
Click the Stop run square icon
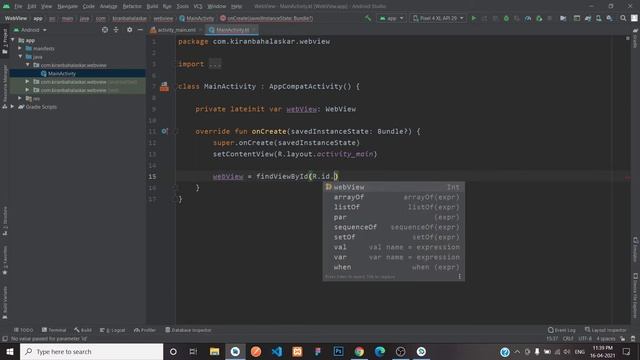pos(549,18)
